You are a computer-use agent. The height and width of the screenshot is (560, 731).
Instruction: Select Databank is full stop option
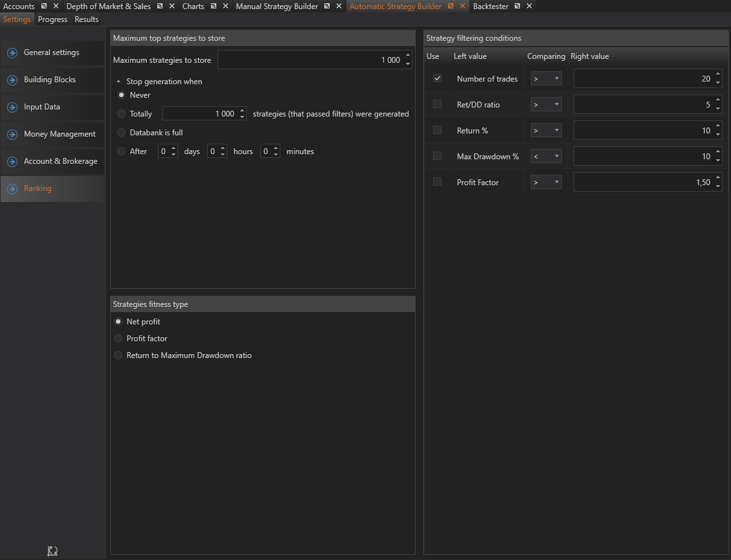pos(122,133)
